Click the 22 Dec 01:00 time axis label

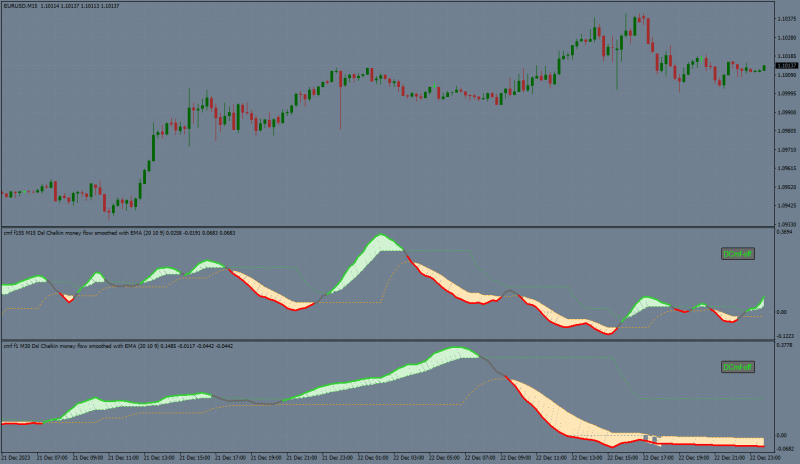pos(372,458)
